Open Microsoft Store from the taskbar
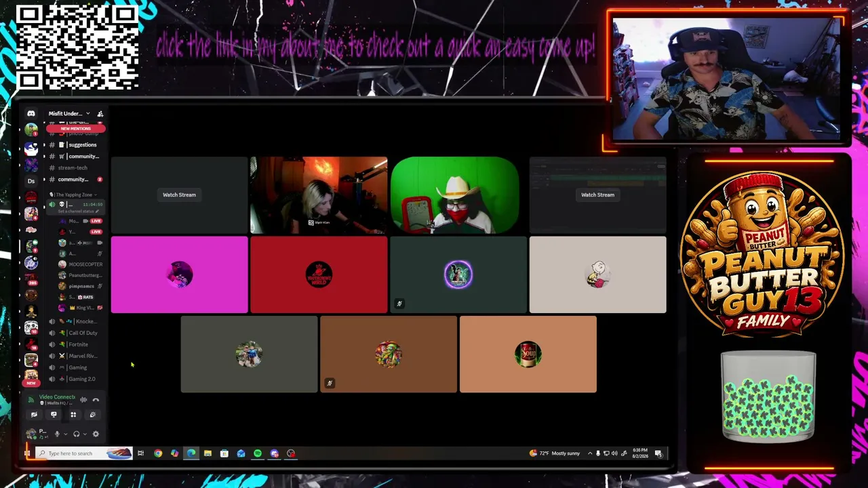This screenshot has width=868, height=488. (x=224, y=453)
